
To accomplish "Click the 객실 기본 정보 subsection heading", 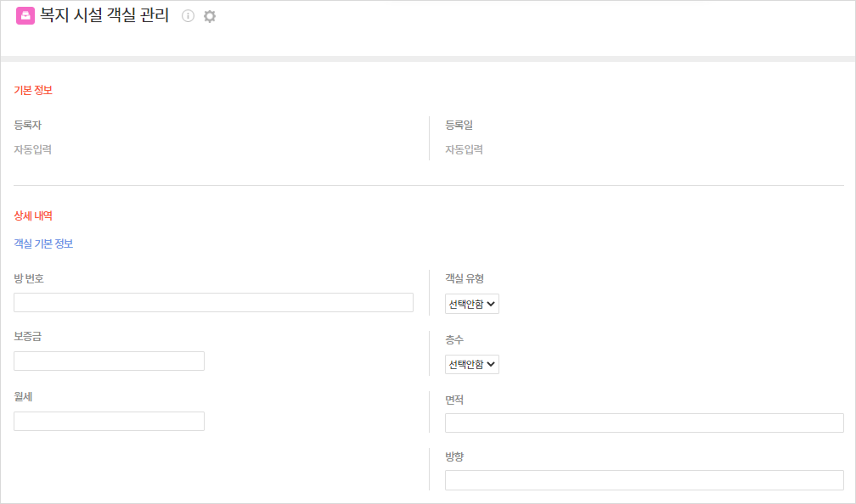I will [x=43, y=244].
